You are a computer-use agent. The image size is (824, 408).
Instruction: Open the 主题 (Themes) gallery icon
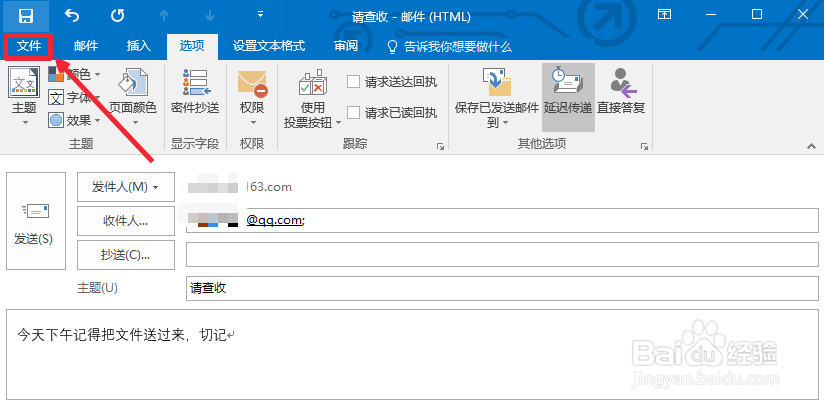click(24, 83)
